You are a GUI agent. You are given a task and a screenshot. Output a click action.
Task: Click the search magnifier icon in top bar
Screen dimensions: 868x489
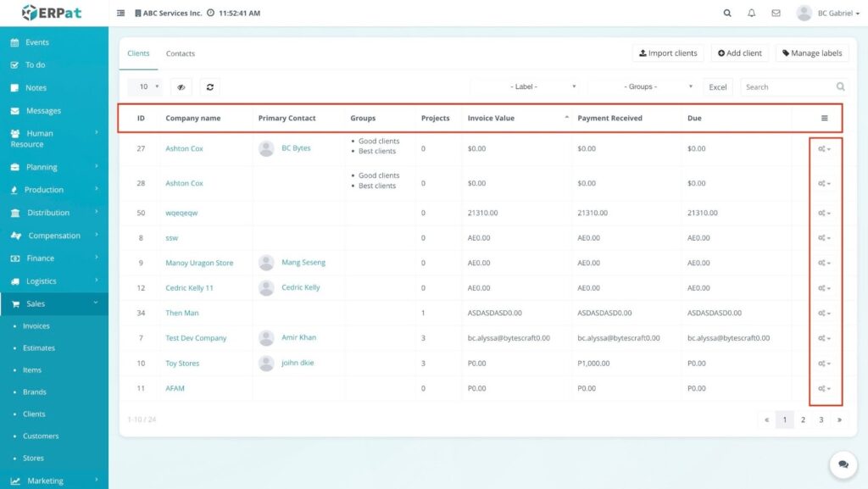pyautogui.click(x=726, y=14)
